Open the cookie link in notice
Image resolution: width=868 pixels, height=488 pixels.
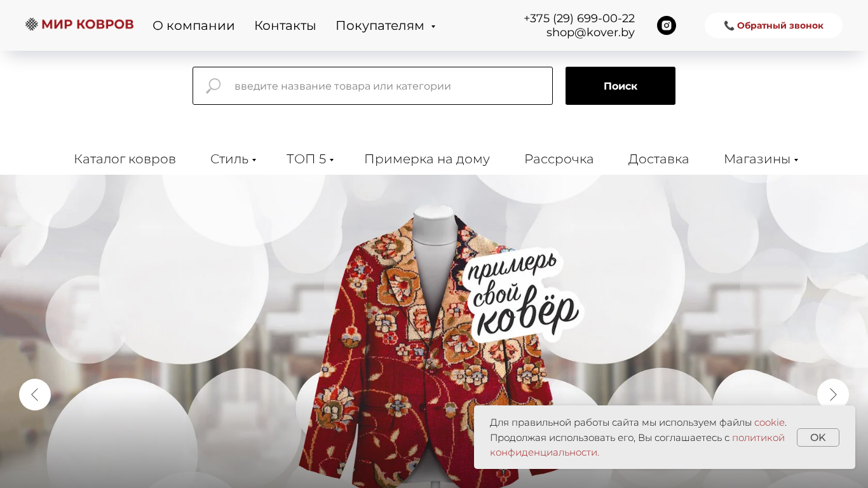coord(770,423)
